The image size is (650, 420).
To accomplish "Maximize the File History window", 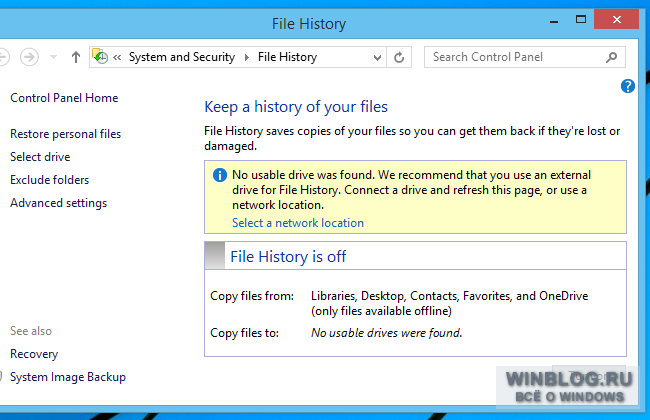I will [x=581, y=19].
